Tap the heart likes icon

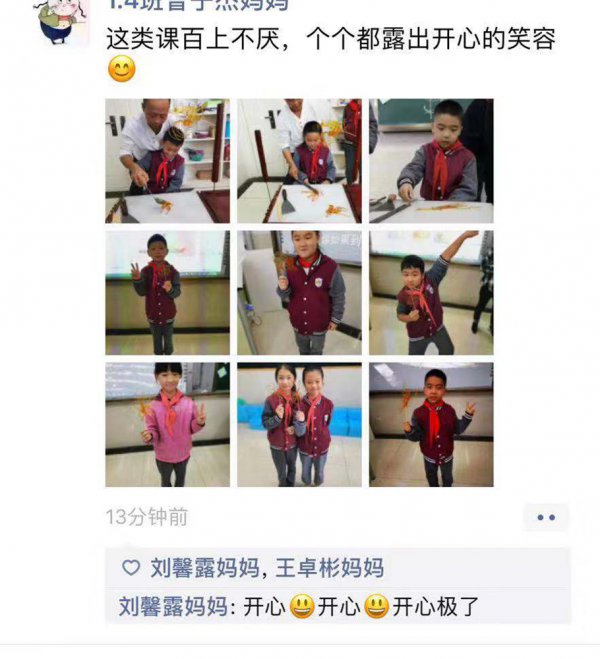tap(131, 568)
